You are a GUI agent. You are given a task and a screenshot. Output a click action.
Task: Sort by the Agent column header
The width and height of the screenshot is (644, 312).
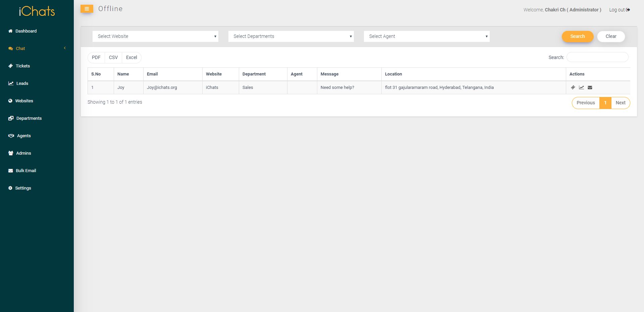pos(302,74)
